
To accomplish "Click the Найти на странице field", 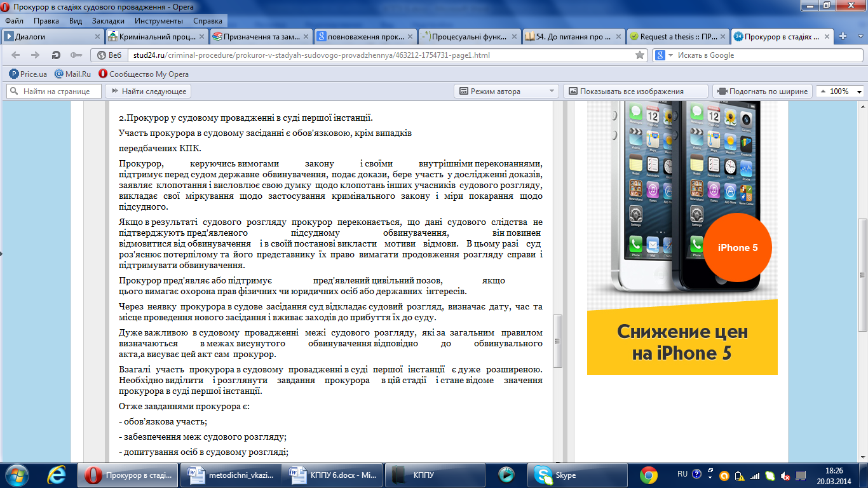I will [x=54, y=91].
